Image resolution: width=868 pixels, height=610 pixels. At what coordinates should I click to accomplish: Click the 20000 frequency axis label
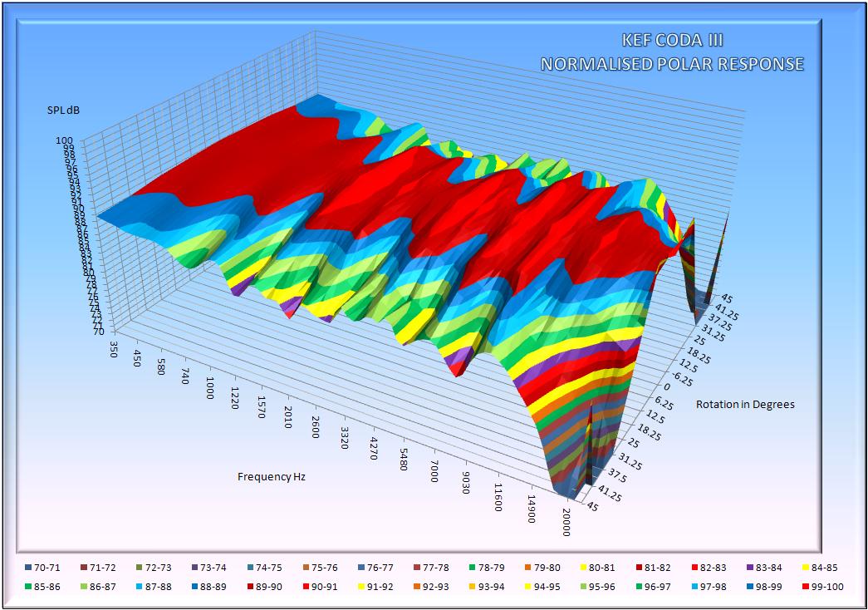pos(566,523)
